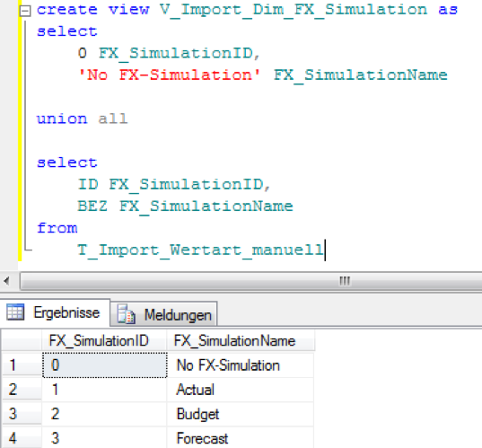Click the horizontal scrollbar thumb
Screen dimensions: 482x448
[x=250, y=281]
